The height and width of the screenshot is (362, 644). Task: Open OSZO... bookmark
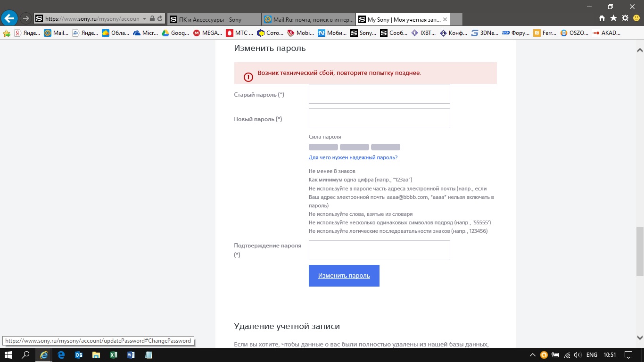575,33
